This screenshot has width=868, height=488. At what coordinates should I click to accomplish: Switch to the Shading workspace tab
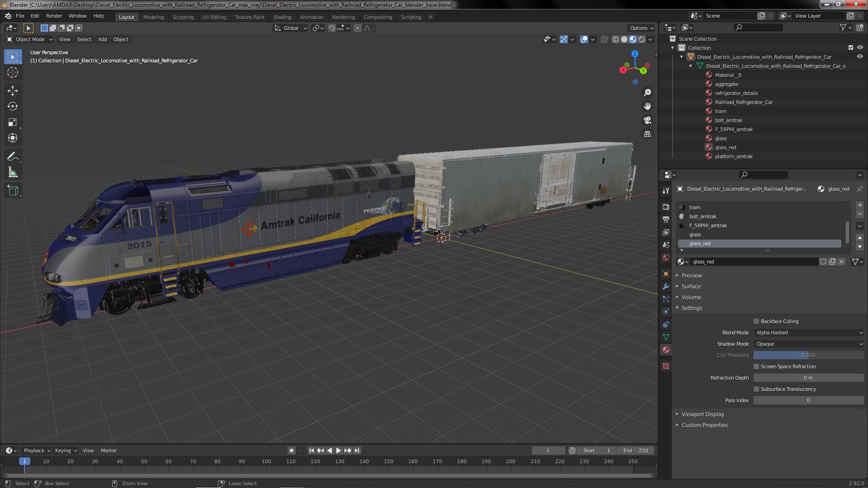[x=282, y=17]
